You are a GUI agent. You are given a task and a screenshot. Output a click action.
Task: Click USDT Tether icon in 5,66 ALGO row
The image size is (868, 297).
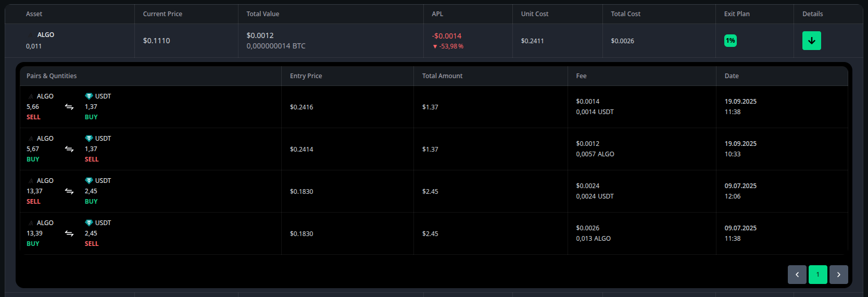point(89,96)
